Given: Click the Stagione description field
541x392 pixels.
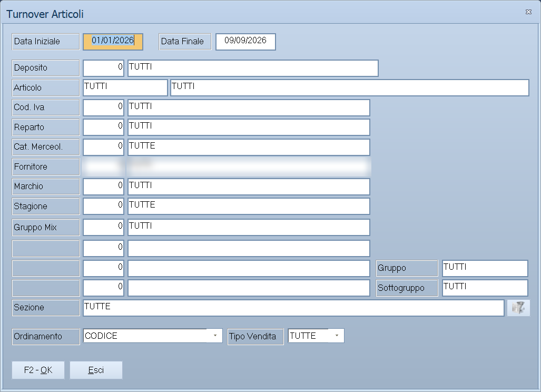Looking at the screenshot, I should tap(249, 207).
